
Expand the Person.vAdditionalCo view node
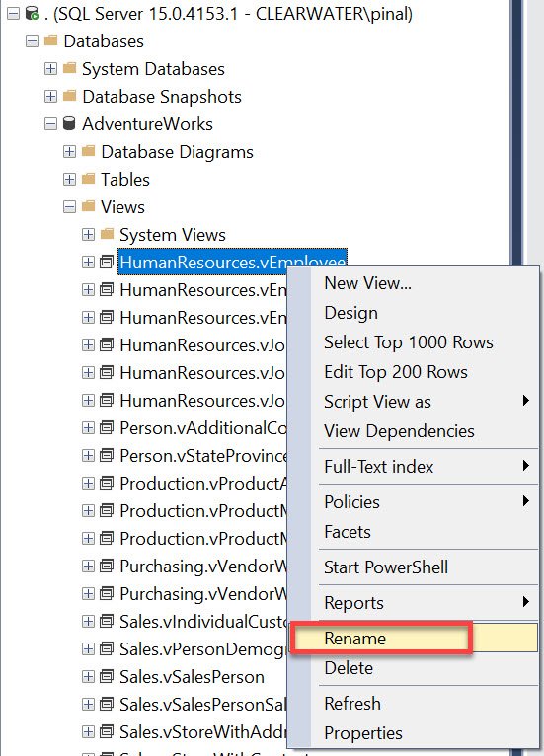pos(88,427)
